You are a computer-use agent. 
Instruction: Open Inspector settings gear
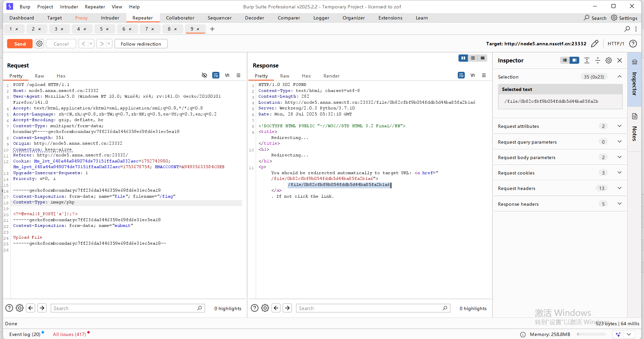[x=608, y=60]
